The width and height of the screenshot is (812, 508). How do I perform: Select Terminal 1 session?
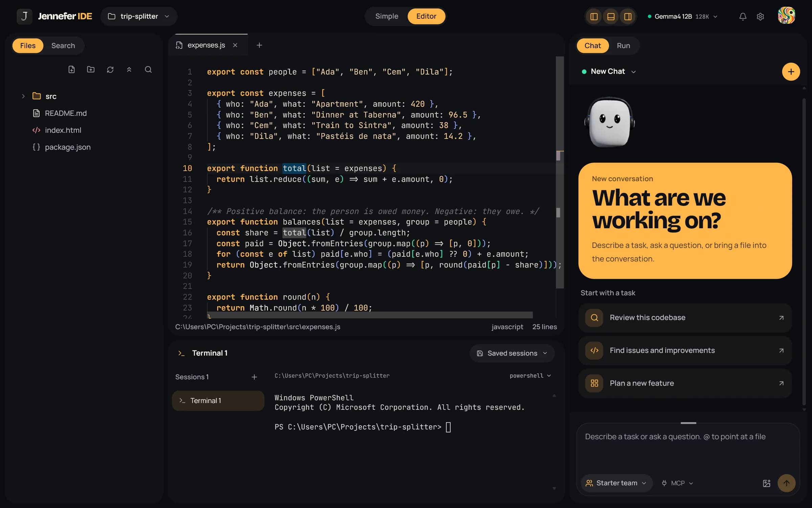pos(218,401)
